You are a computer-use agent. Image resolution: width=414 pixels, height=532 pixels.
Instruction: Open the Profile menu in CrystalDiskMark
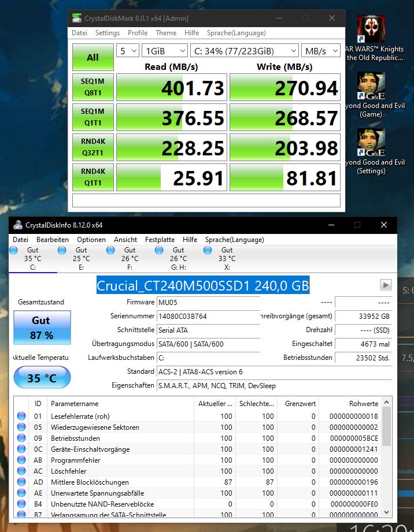(138, 33)
